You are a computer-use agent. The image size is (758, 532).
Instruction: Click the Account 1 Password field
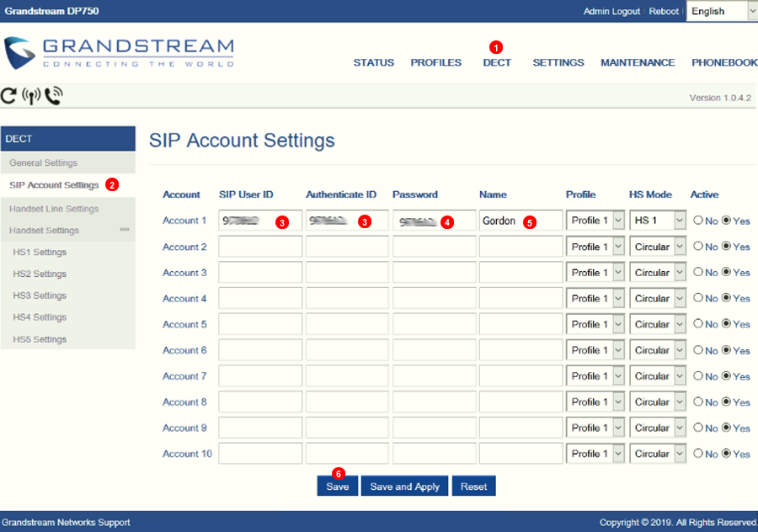tap(434, 221)
